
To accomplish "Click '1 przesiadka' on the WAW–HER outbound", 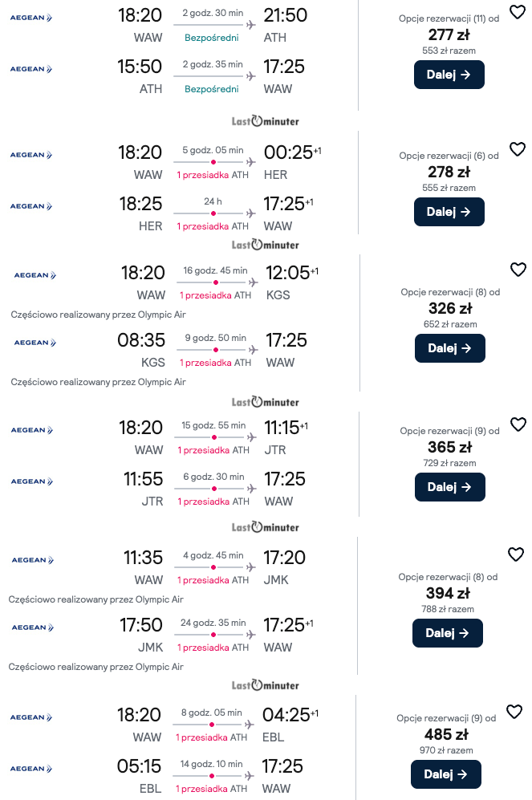I will (202, 175).
